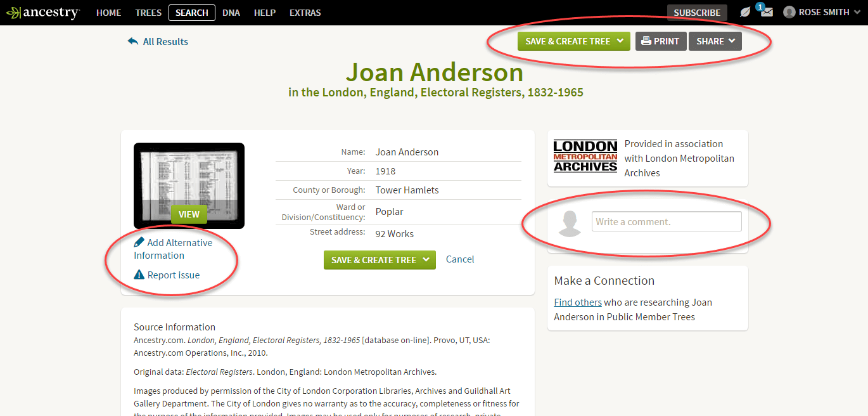The image size is (868, 416).
Task: Click the notification badge showing 1
Action: click(760, 7)
